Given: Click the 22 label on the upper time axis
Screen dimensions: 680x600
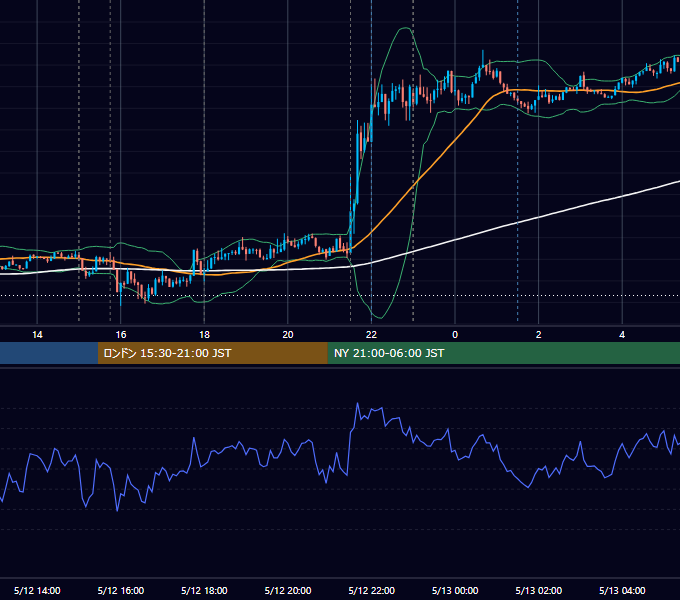Looking at the screenshot, I should click(371, 335).
